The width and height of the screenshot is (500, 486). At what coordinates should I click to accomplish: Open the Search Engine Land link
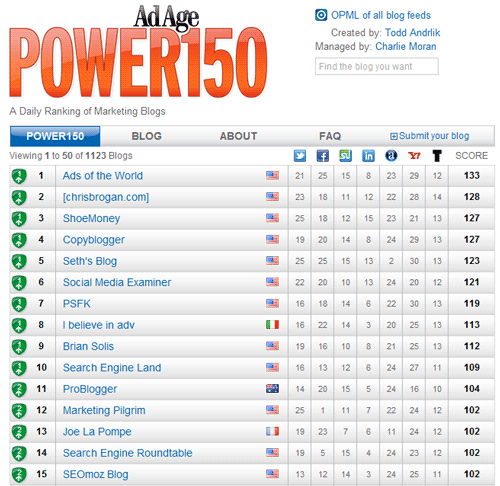coord(112,368)
